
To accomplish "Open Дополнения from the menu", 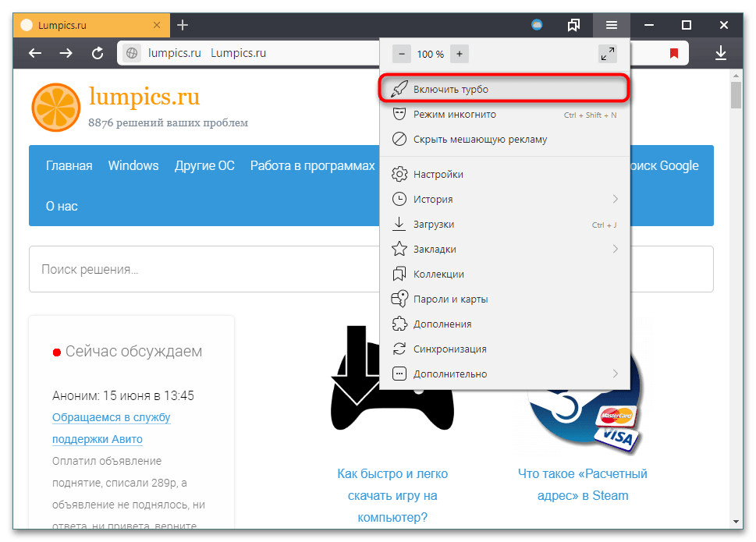I will pyautogui.click(x=504, y=324).
